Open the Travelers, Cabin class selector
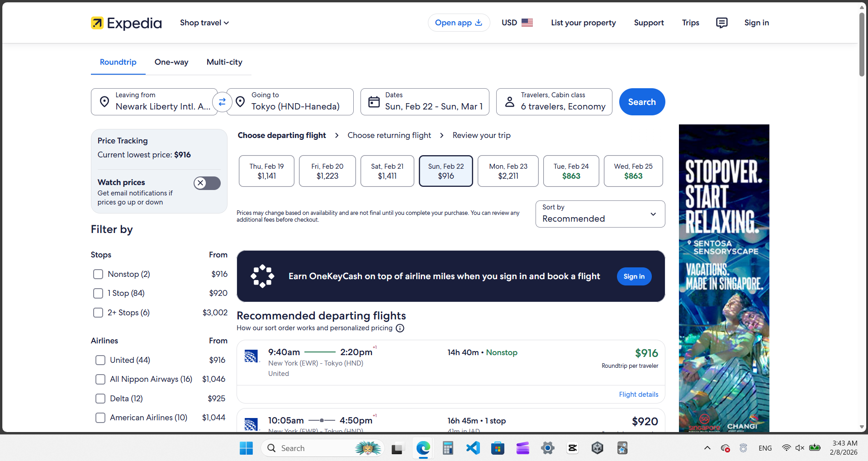 tap(554, 102)
